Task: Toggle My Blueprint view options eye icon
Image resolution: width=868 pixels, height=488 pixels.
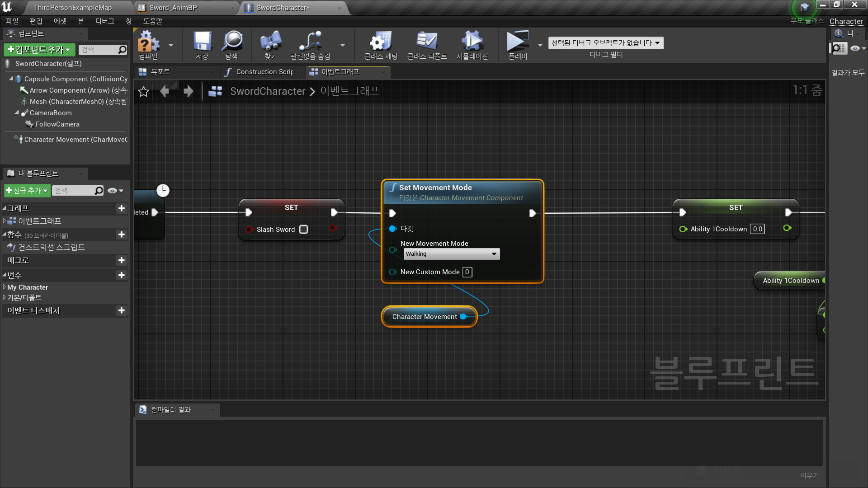Action: [113, 191]
